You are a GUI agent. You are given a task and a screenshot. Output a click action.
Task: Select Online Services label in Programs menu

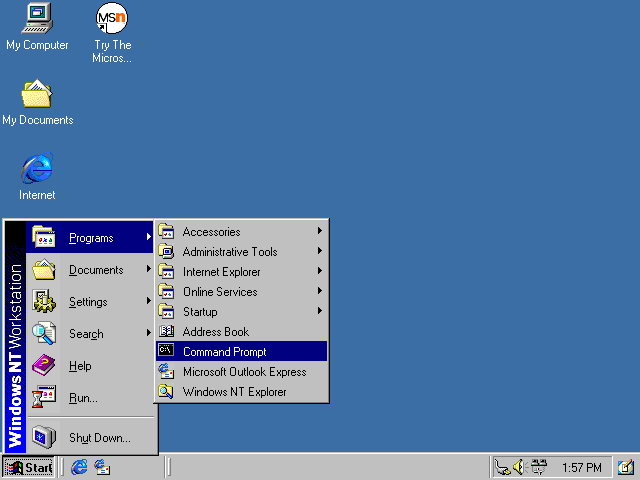pyautogui.click(x=220, y=292)
